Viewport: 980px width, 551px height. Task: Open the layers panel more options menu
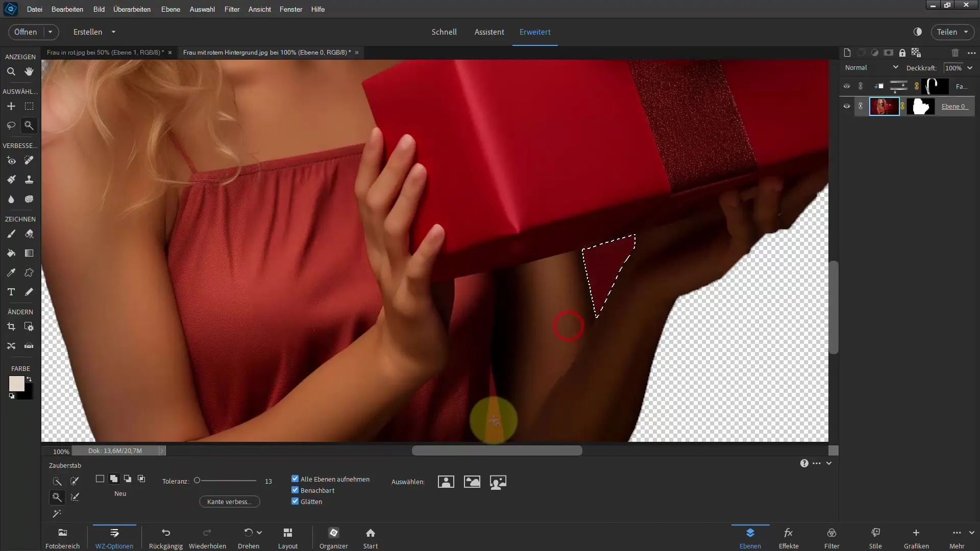click(971, 53)
